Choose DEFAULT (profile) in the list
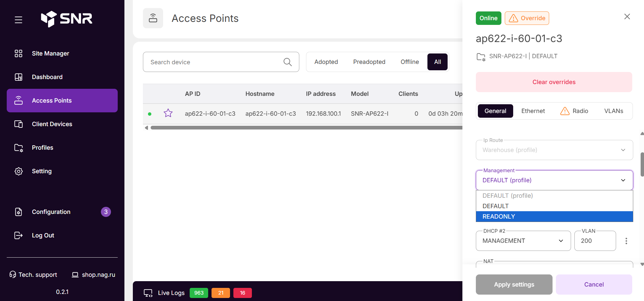 (554, 196)
